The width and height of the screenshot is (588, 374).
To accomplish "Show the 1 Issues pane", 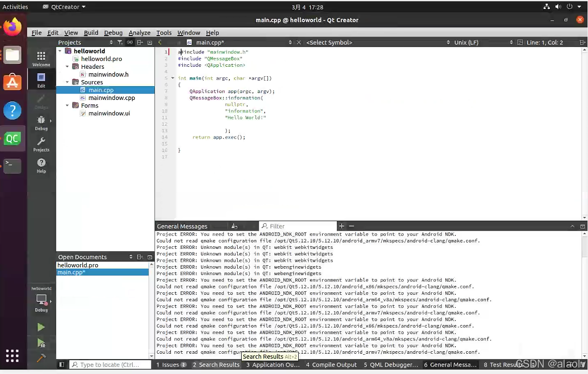I will click(x=171, y=364).
